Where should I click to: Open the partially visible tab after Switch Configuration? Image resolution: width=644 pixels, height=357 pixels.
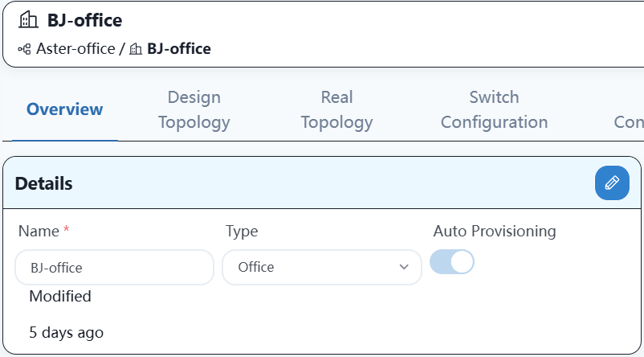click(628, 122)
